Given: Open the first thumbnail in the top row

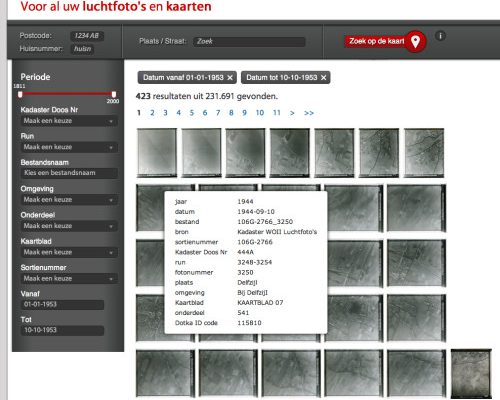Looking at the screenshot, I should tap(157, 153).
